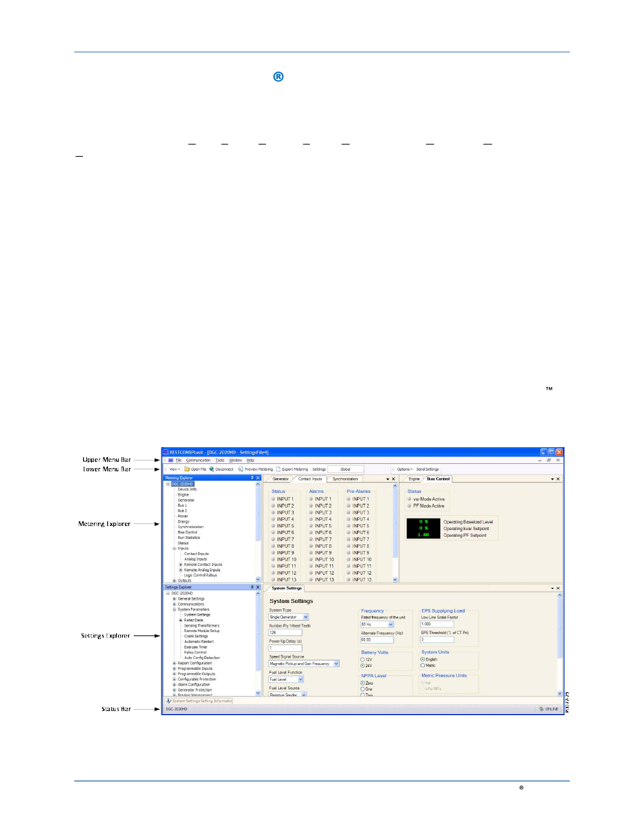Open the View toolbar dropdown
Image resolution: width=644 pixels, height=834 pixels.
174,469
